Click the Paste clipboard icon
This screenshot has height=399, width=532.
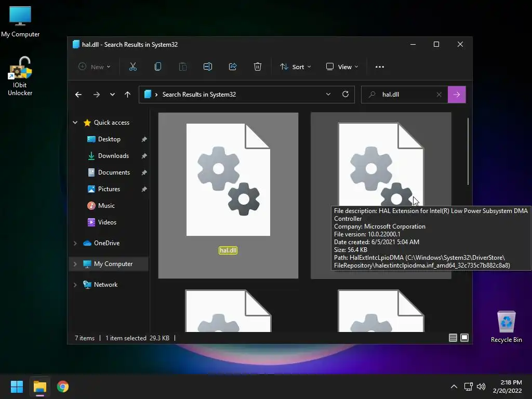(182, 67)
